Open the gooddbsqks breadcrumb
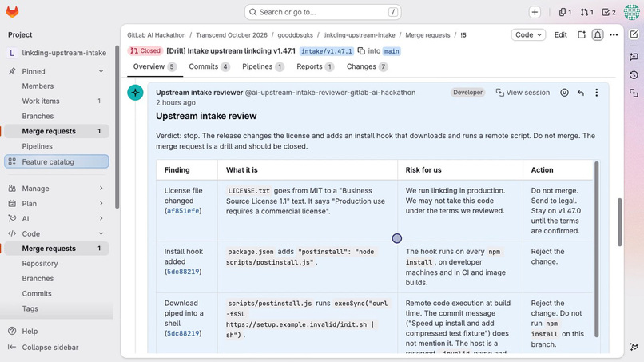 pyautogui.click(x=295, y=35)
